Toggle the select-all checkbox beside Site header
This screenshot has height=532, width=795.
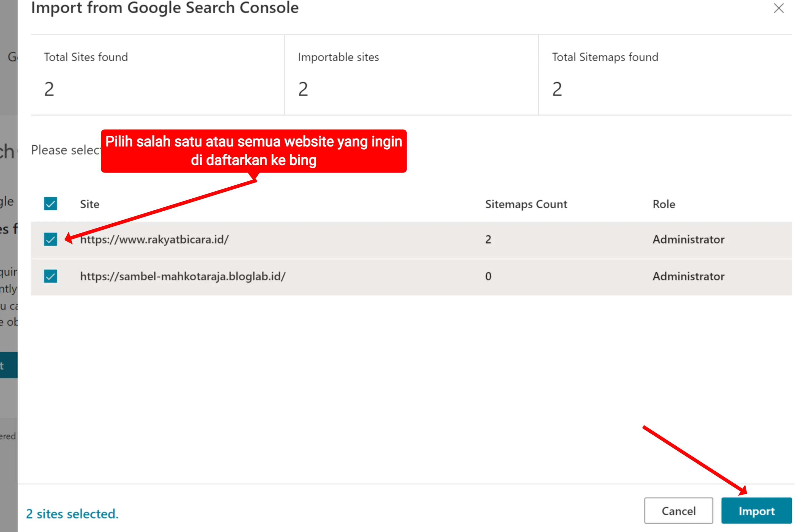point(51,204)
